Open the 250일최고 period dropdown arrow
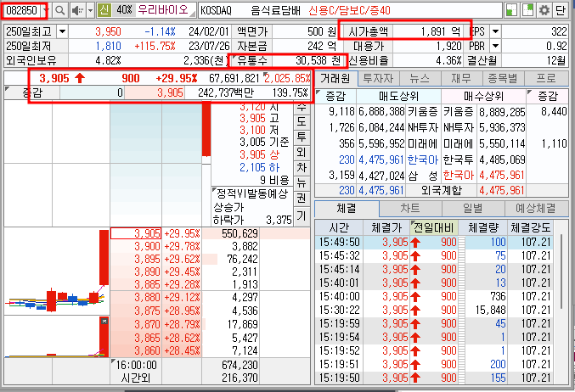575x392 pixels. point(62,31)
